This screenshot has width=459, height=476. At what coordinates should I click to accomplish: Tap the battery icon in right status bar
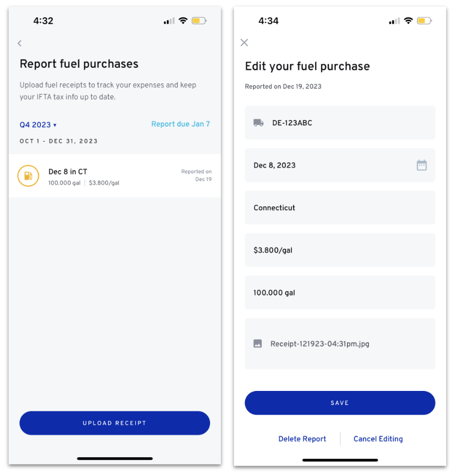pyautogui.click(x=425, y=20)
